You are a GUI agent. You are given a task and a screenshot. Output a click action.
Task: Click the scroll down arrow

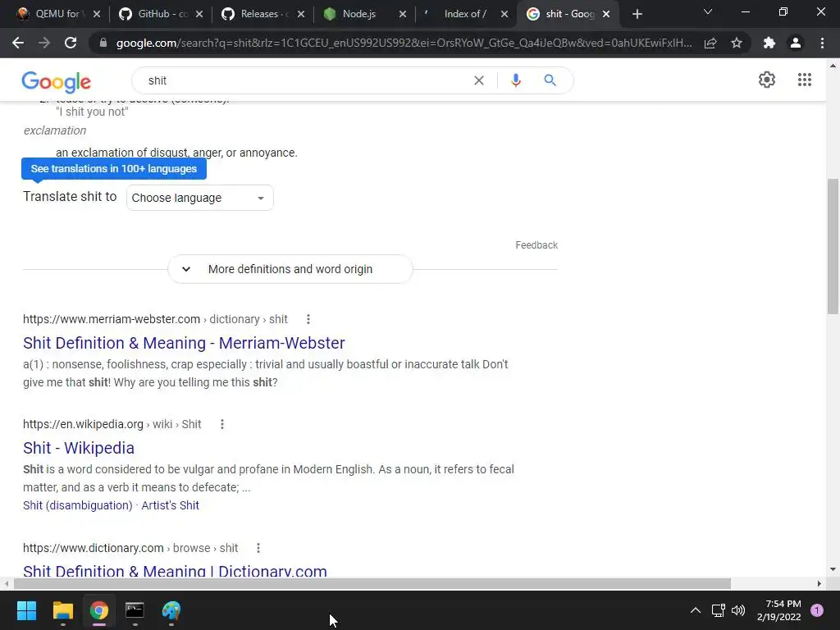coord(833,569)
